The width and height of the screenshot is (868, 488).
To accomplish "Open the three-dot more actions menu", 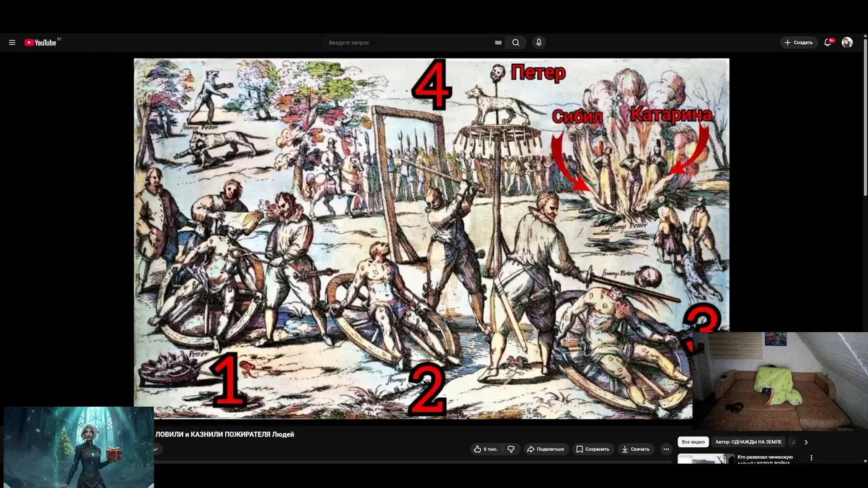I will coord(666,449).
